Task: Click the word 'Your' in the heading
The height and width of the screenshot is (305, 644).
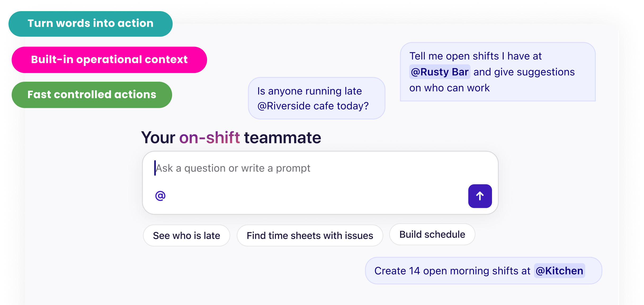Action: 158,138
